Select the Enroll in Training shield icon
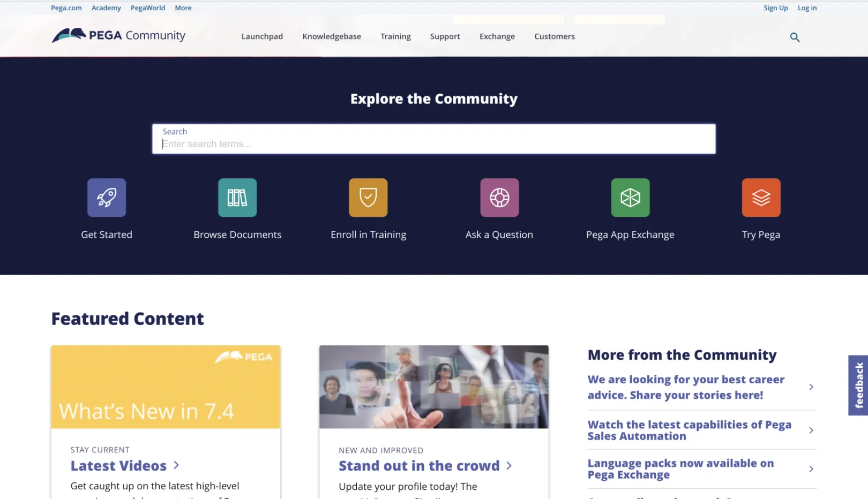868x499 pixels. (x=368, y=198)
